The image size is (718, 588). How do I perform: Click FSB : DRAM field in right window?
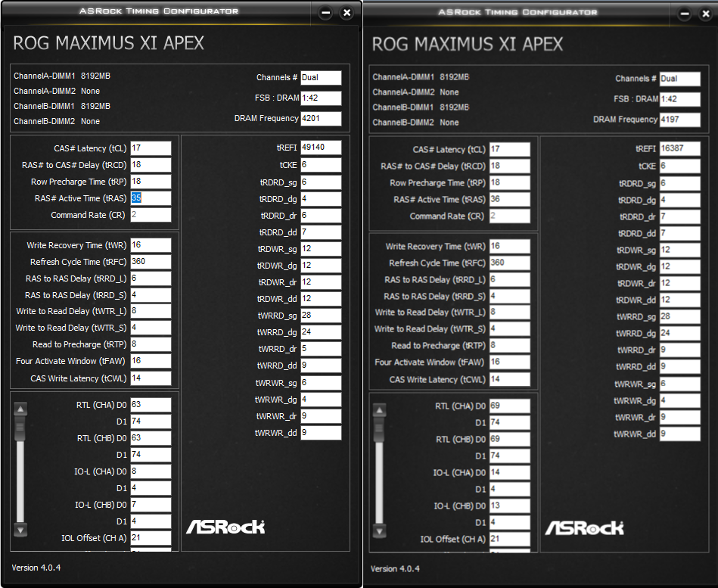680,99
